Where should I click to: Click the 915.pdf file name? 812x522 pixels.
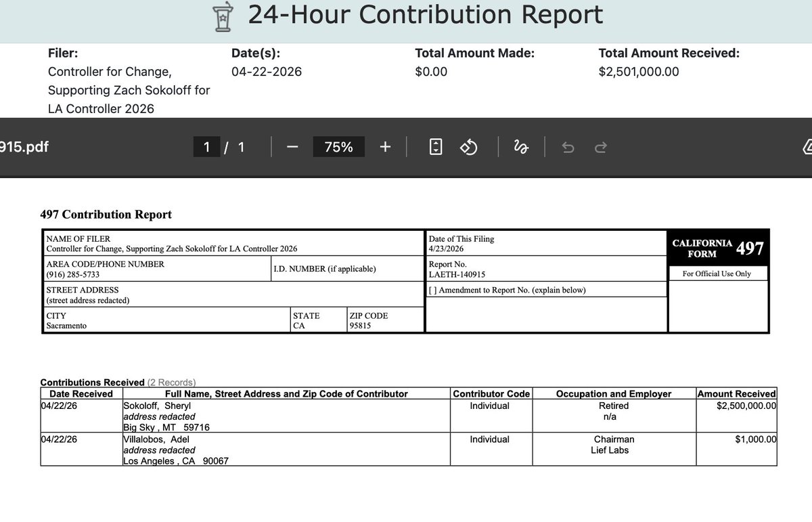(24, 147)
